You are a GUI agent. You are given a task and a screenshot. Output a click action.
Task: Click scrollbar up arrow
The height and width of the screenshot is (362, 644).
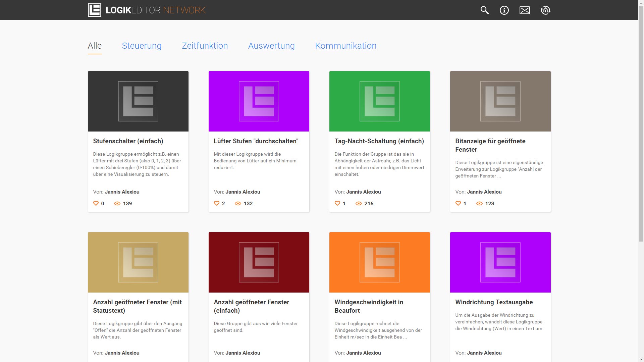pyautogui.click(x=641, y=3)
